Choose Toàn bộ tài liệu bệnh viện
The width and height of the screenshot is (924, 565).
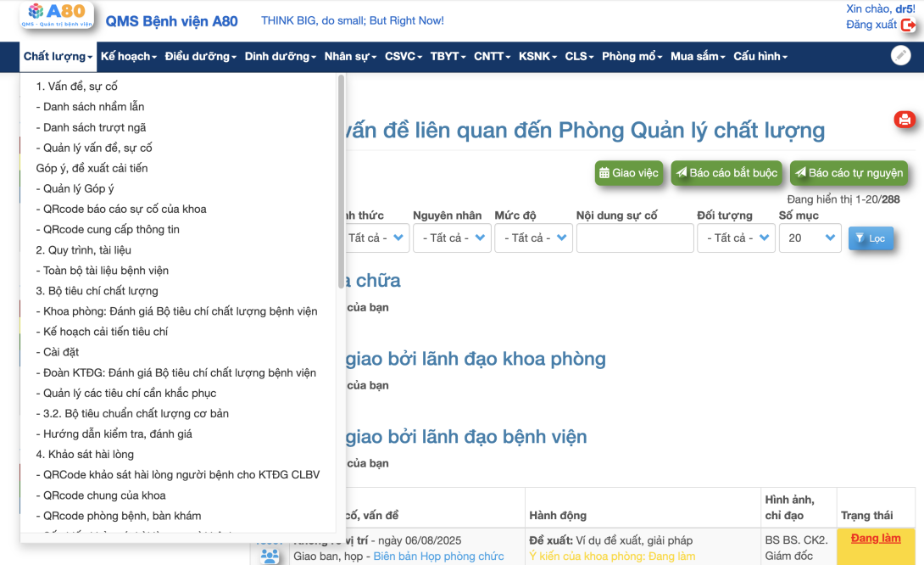[x=106, y=271]
